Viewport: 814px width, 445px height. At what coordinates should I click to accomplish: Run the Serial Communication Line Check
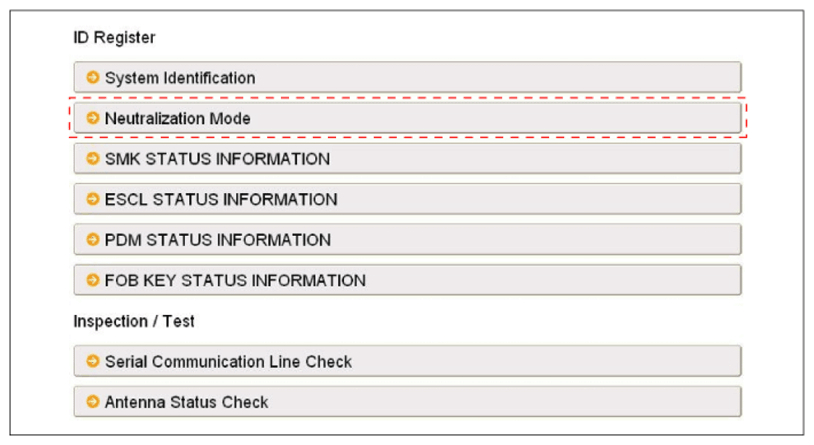228,361
